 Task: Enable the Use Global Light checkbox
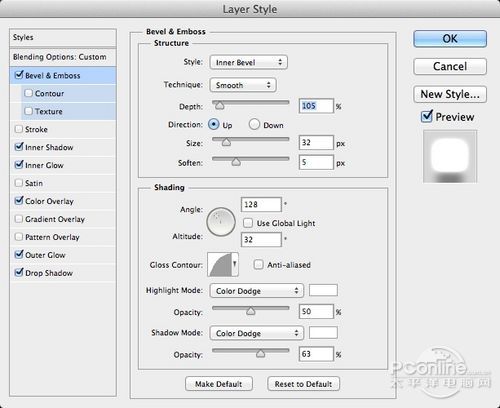click(248, 223)
